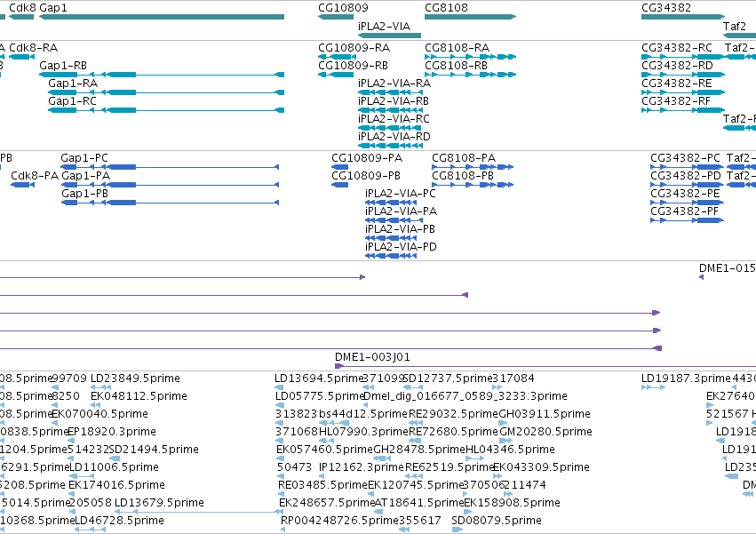Click EST label EK158908.5prime
Screen dimensions: 756x534
pyautogui.click(x=512, y=503)
